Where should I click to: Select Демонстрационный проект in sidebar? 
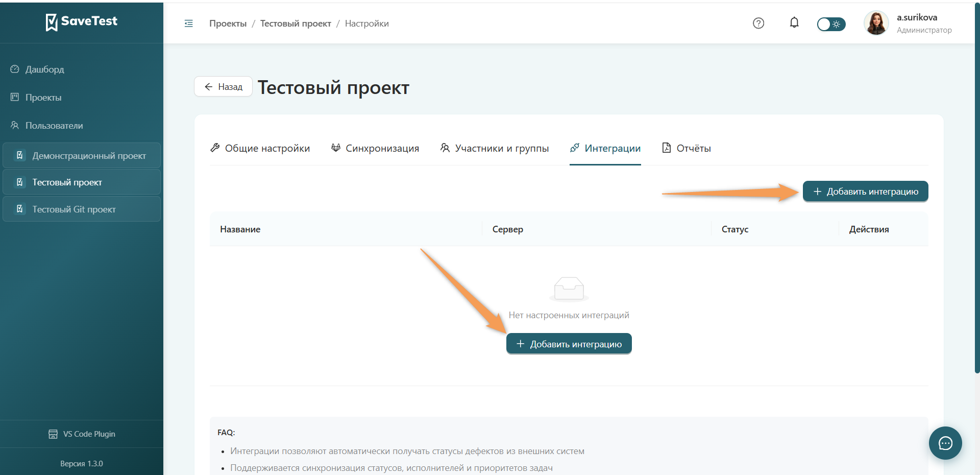[x=82, y=155]
